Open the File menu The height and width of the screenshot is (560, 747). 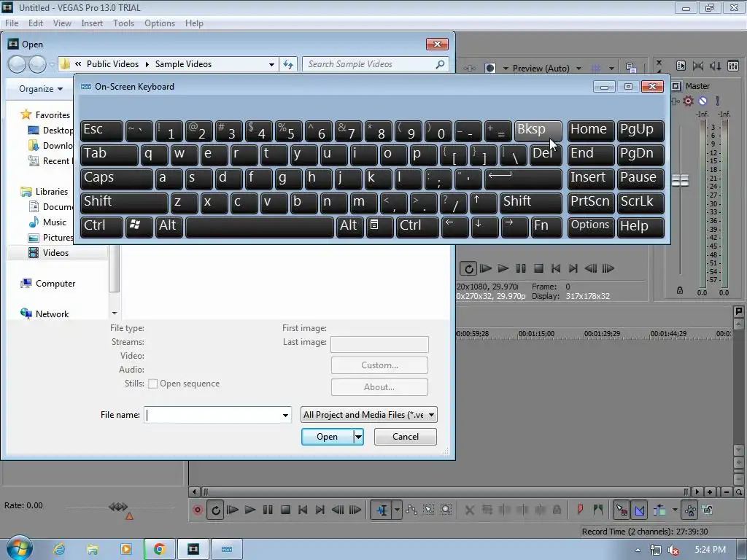point(12,23)
